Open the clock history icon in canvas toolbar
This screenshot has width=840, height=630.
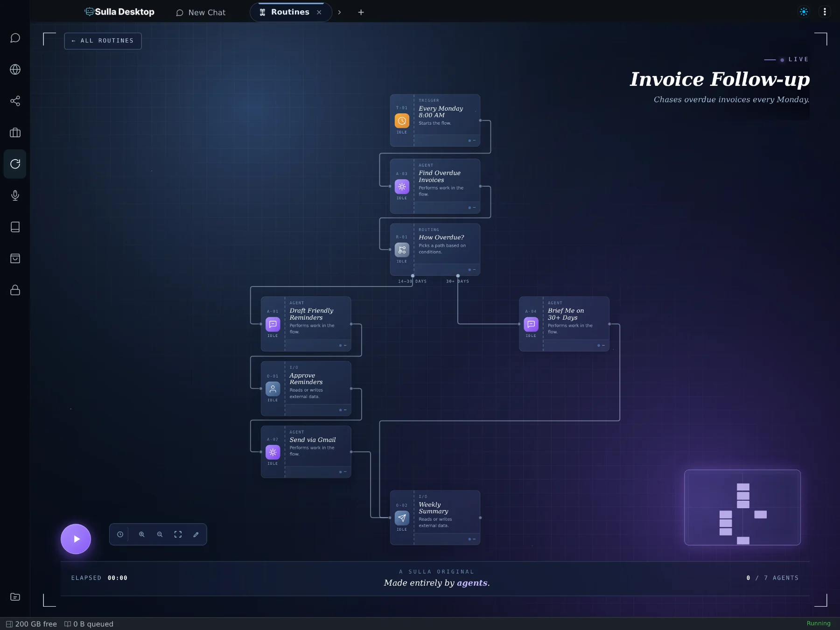[120, 534]
